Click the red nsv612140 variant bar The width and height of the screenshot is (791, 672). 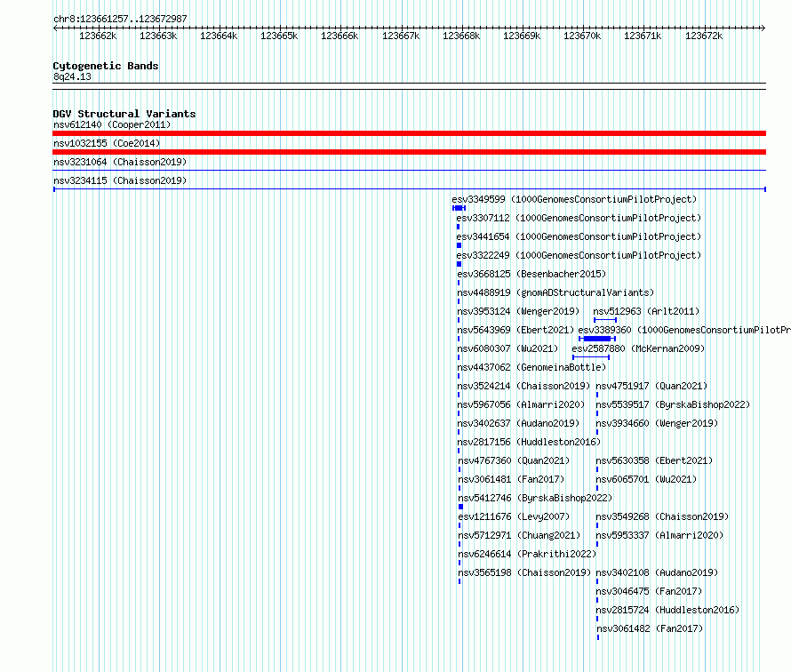[409, 133]
